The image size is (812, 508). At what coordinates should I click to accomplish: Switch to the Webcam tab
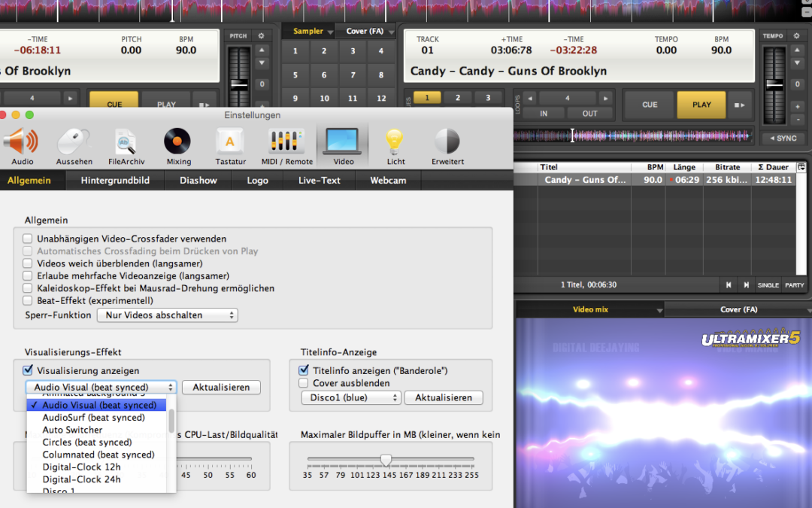(x=388, y=181)
